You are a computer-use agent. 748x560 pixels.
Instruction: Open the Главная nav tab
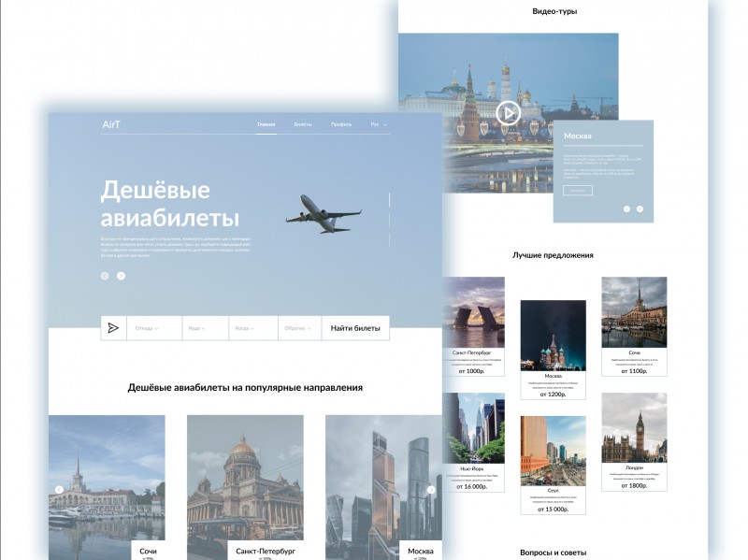pos(266,124)
